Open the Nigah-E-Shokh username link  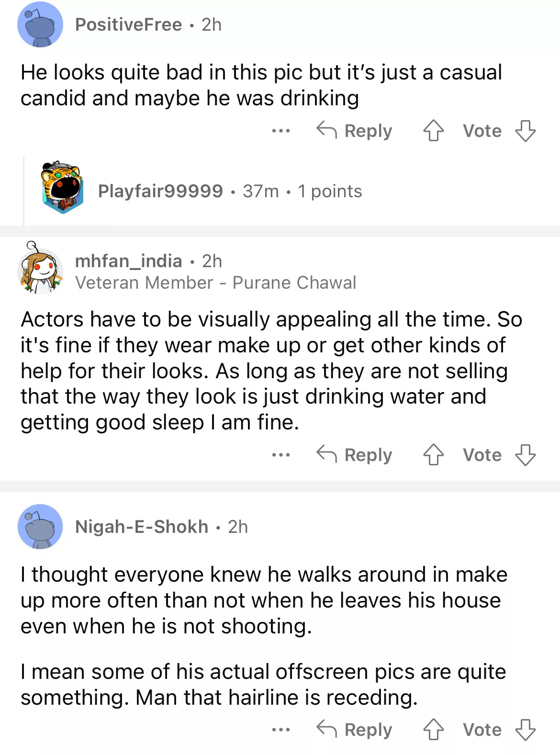click(x=142, y=527)
